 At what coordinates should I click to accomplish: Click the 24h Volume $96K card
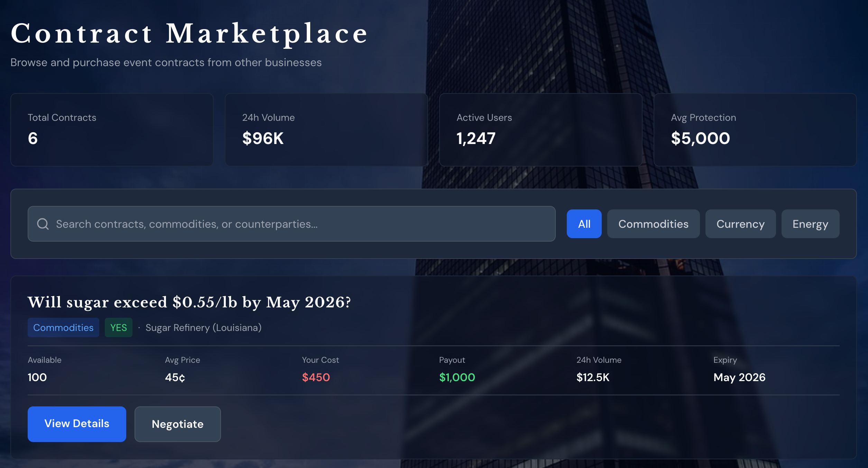coord(326,130)
